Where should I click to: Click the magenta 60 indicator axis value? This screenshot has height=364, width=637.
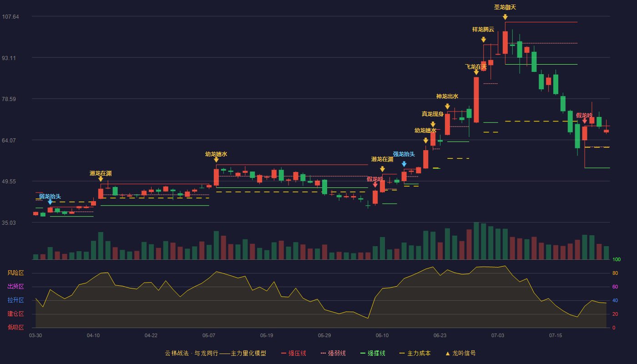[x=615, y=287]
